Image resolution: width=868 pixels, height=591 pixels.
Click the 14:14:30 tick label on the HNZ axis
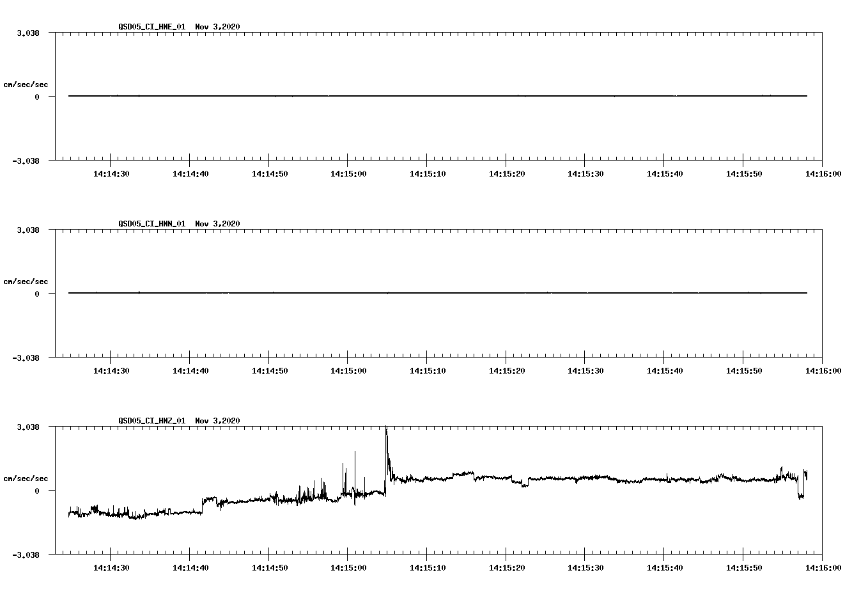(111, 567)
